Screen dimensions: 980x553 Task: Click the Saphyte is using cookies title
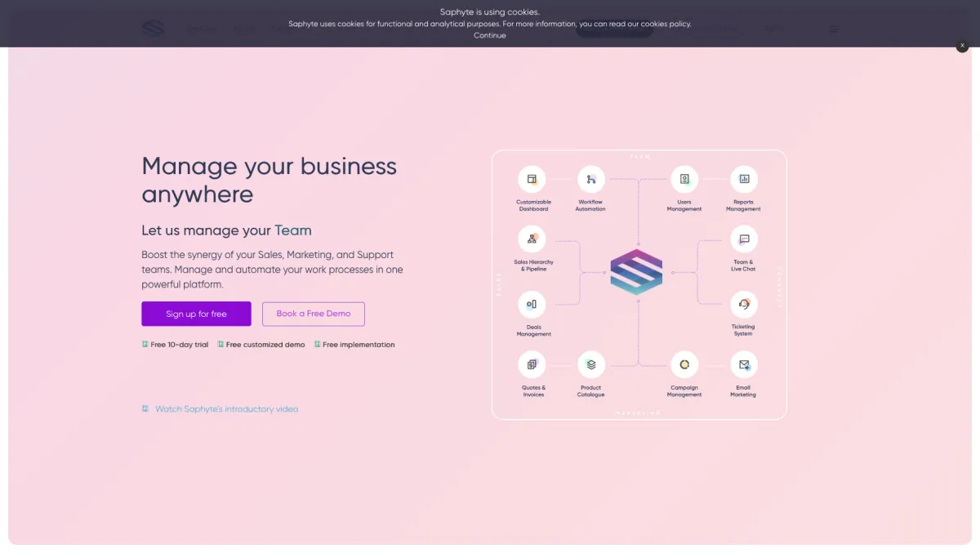pyautogui.click(x=489, y=12)
